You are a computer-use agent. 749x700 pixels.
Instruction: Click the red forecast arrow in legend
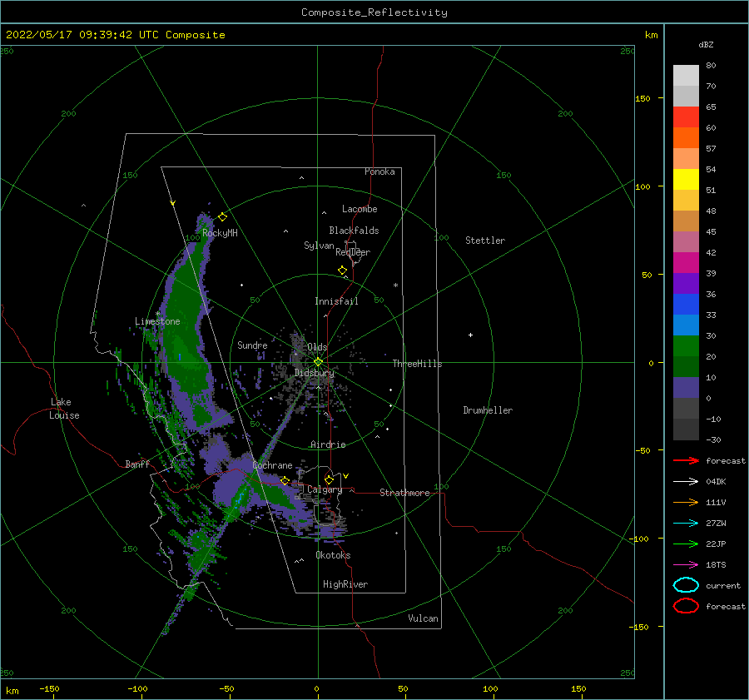pos(686,460)
